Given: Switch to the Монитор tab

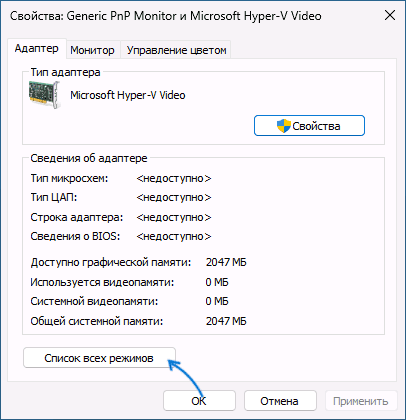Looking at the screenshot, I should [92, 50].
